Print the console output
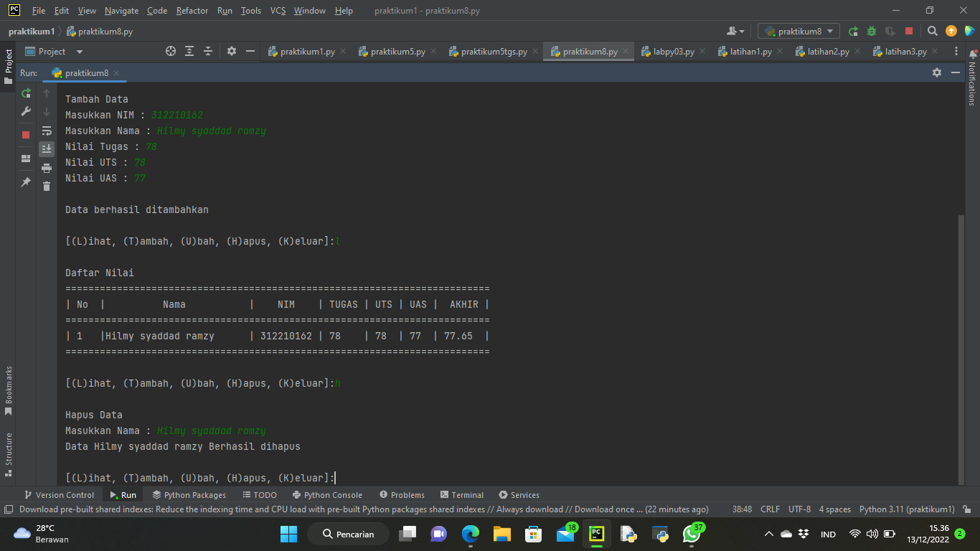This screenshot has height=551, width=980. click(x=47, y=166)
